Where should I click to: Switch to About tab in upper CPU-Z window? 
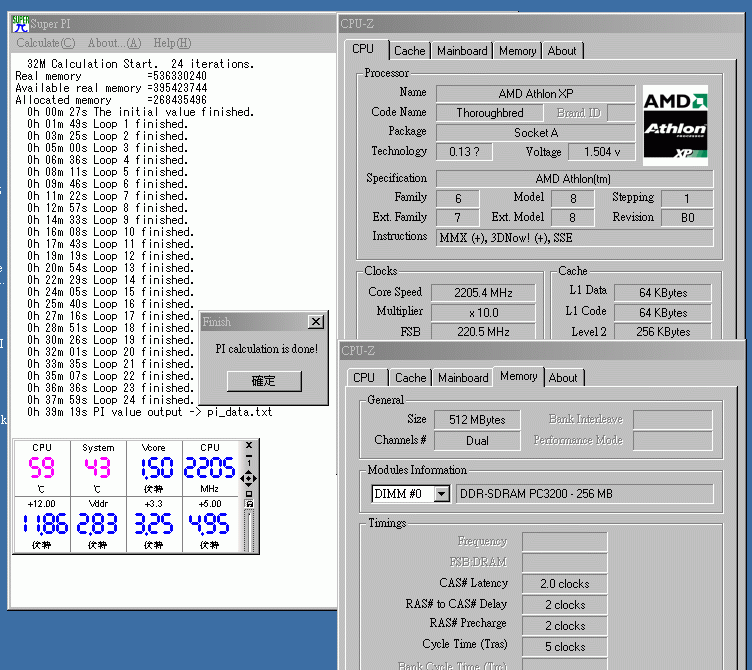pyautogui.click(x=562, y=51)
